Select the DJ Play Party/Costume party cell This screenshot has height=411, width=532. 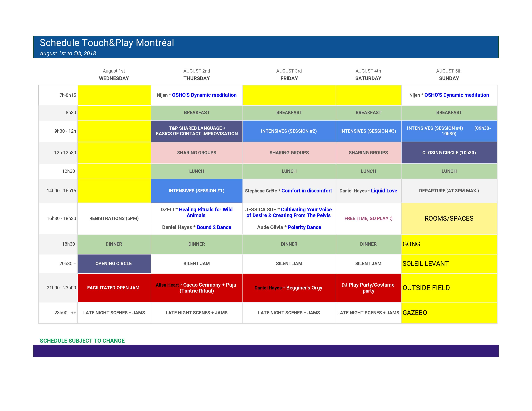click(x=368, y=288)
